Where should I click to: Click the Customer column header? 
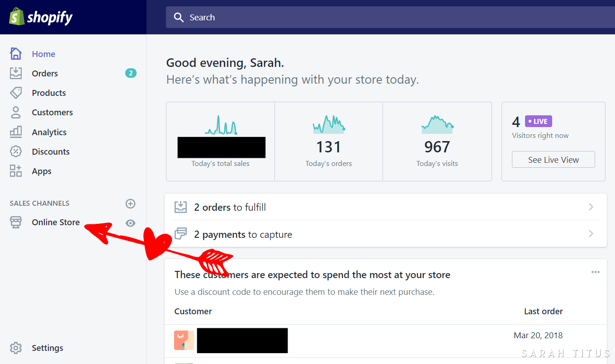click(x=193, y=311)
